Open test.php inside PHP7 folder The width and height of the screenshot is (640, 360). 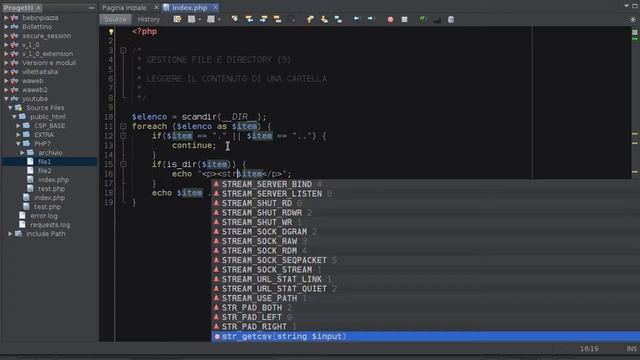tap(51, 189)
